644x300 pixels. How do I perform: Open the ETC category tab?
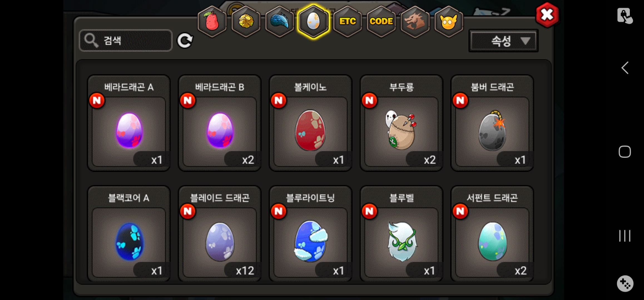pos(348,22)
